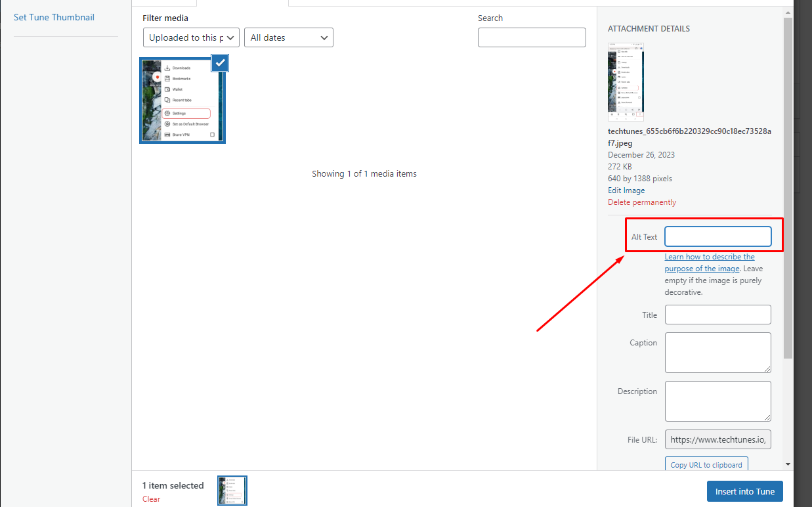Click the attachment filename text
This screenshot has height=507, width=812.
pos(689,137)
